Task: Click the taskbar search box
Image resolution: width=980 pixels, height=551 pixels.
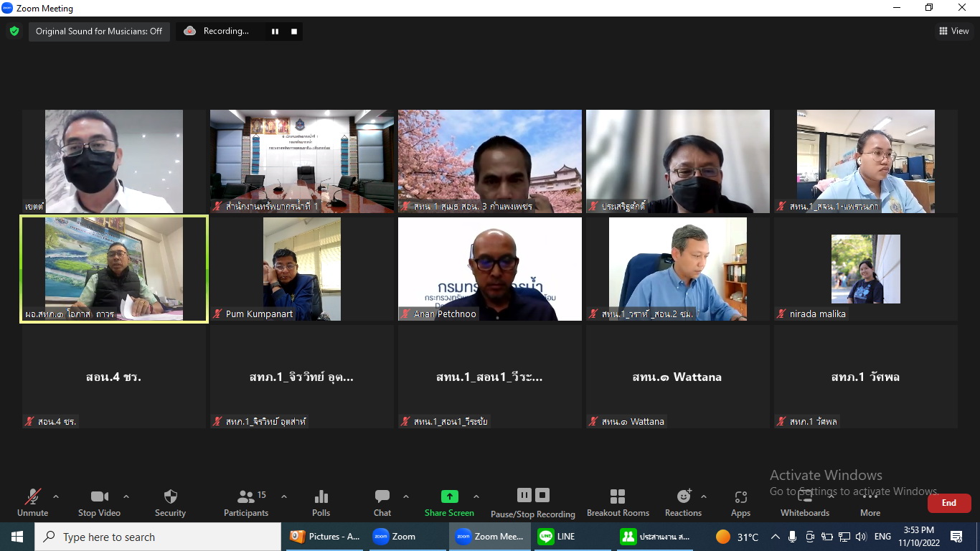Action: tap(158, 537)
